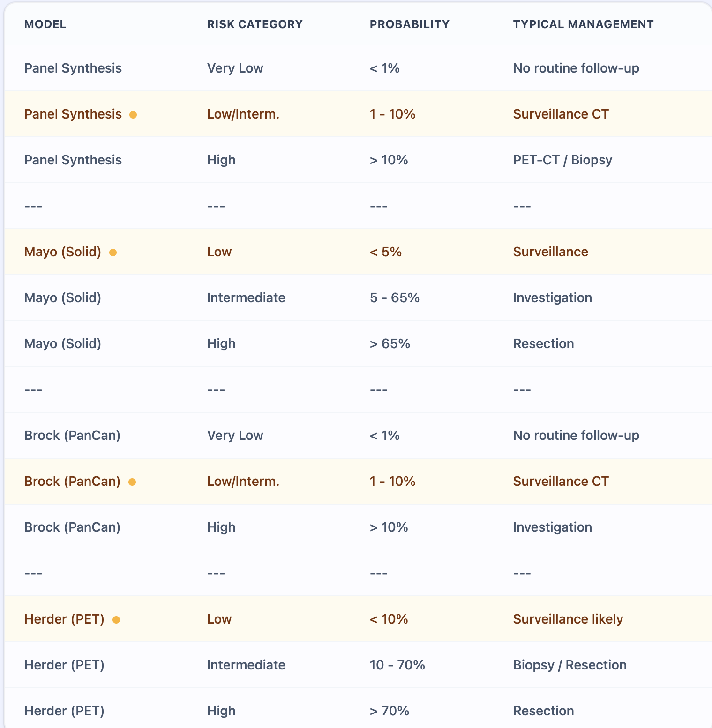Select the "10 - 70%" probability cell
Screen dimensions: 712x728
(x=397, y=665)
